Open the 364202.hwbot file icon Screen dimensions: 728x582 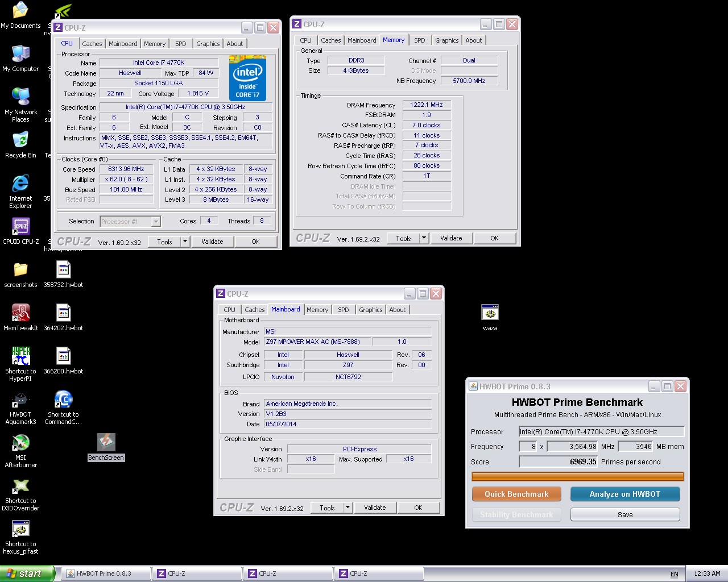[63, 317]
